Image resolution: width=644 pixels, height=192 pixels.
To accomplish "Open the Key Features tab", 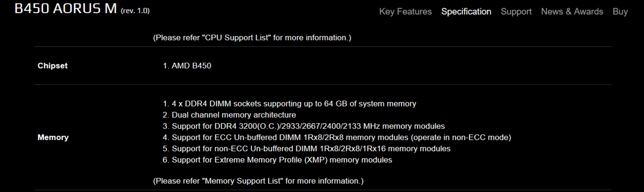I will (x=406, y=12).
